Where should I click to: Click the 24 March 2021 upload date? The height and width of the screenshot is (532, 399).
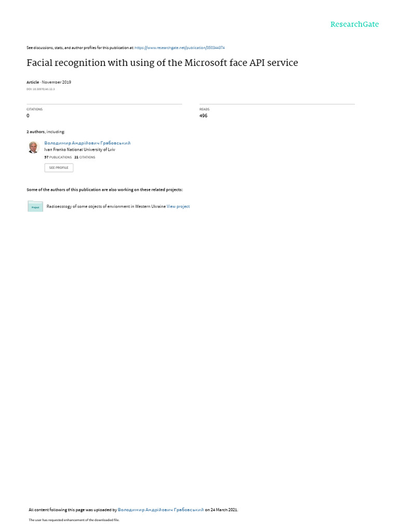224,510
